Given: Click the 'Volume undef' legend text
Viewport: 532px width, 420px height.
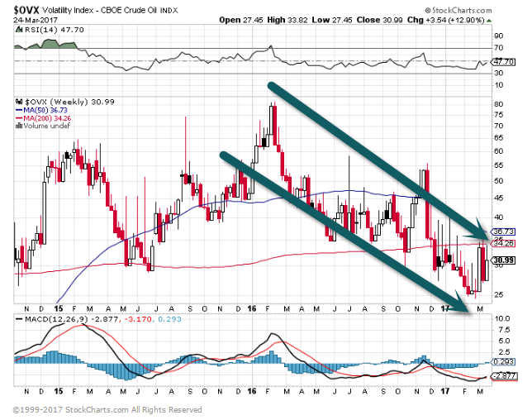Looking at the screenshot, I should tap(47, 126).
